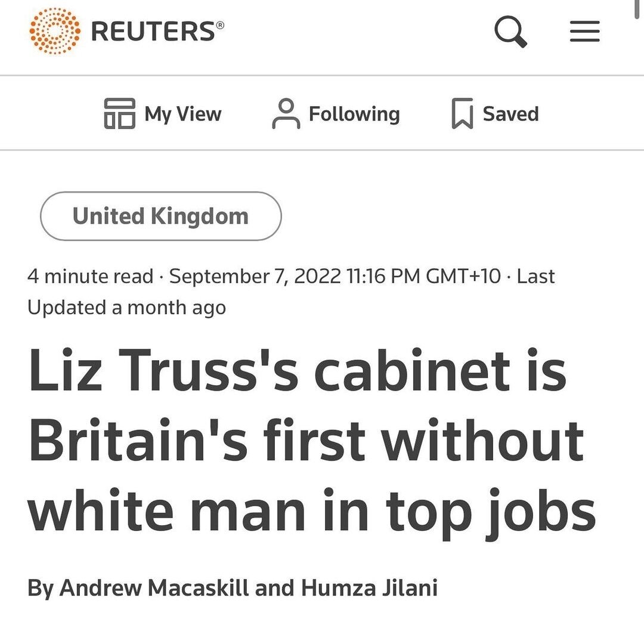Click the "white man in top jobs" headline line
This screenshot has width=644, height=644.
tap(311, 512)
